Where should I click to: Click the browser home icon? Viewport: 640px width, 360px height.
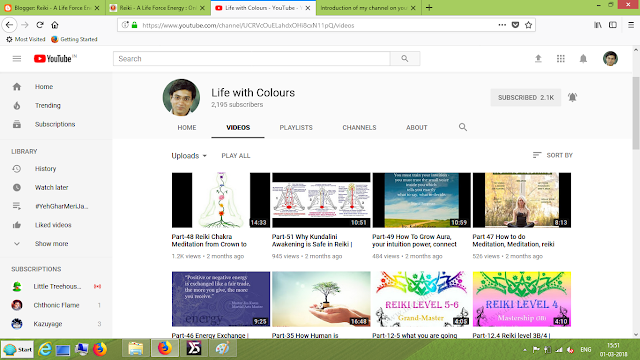(x=55, y=25)
